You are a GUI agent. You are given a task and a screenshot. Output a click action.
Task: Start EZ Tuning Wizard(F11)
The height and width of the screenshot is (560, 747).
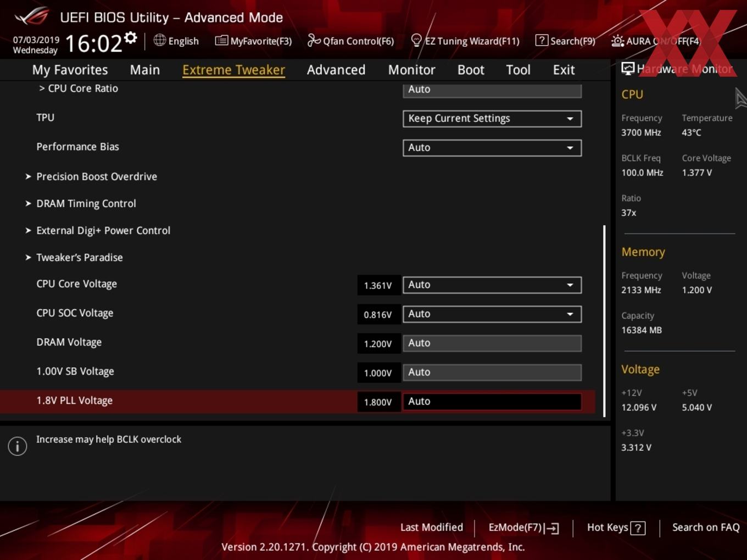pyautogui.click(x=465, y=41)
